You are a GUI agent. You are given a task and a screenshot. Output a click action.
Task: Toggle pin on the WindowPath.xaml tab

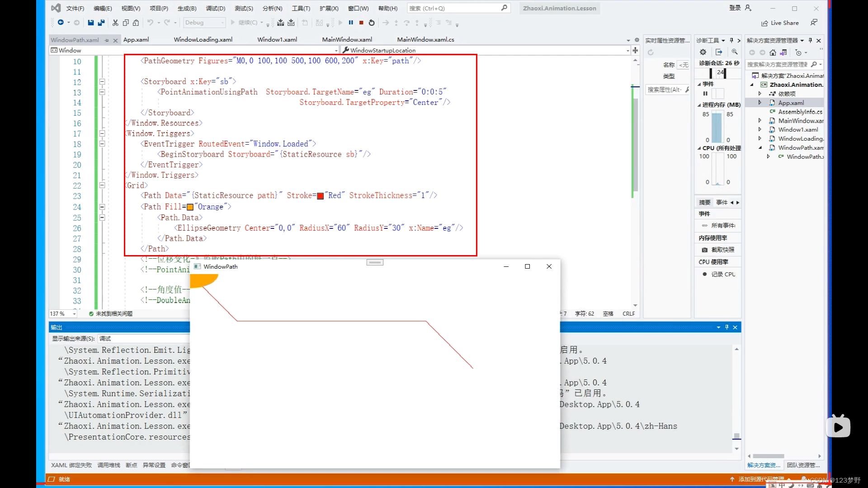pos(107,40)
